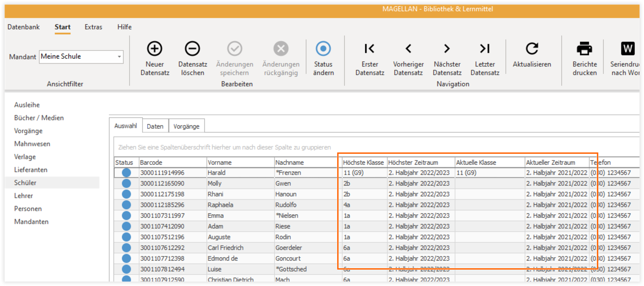Open the Extras menu

pyautogui.click(x=93, y=27)
